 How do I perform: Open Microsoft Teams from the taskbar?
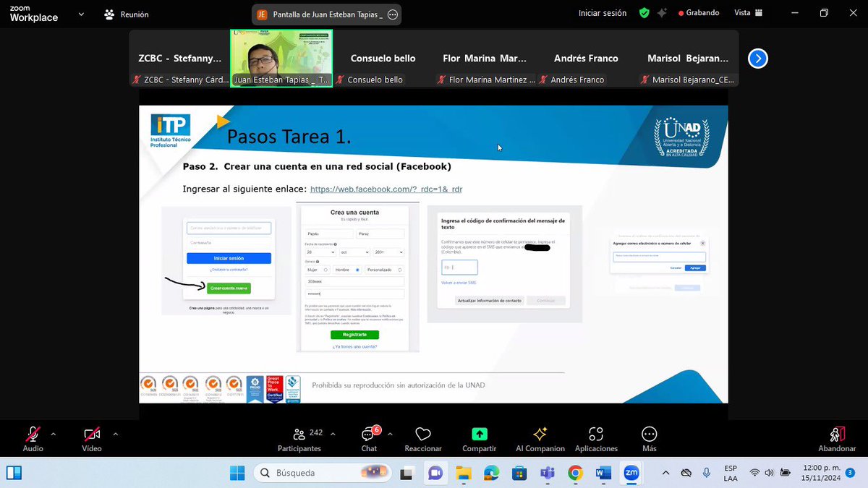pos(547,473)
